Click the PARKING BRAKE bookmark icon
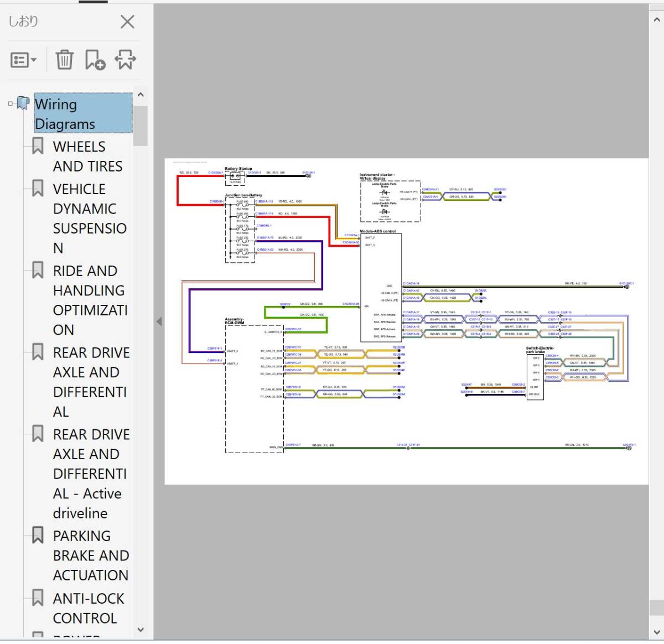The image size is (664, 644). point(38,535)
